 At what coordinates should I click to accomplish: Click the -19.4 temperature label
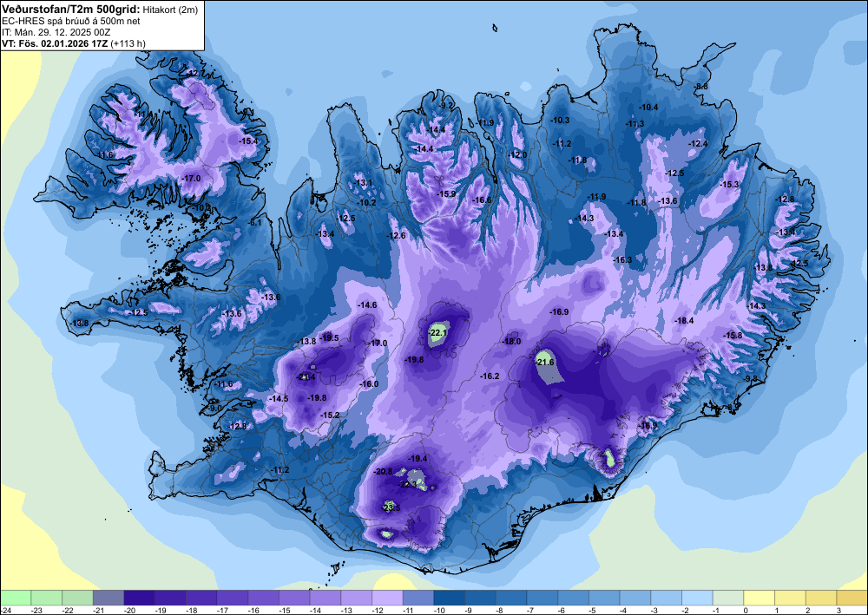tap(418, 459)
